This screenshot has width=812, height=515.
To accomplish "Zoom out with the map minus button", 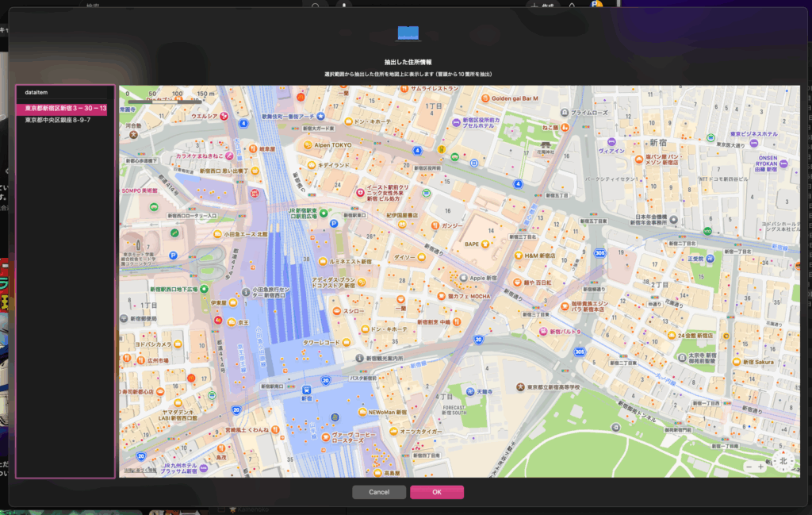I will click(748, 467).
